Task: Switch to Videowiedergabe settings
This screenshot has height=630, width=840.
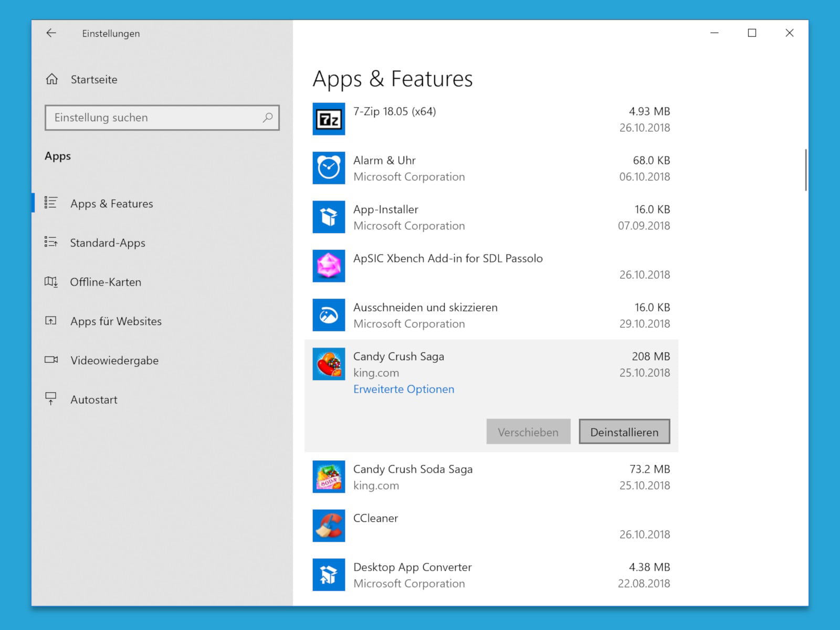Action: click(x=114, y=361)
